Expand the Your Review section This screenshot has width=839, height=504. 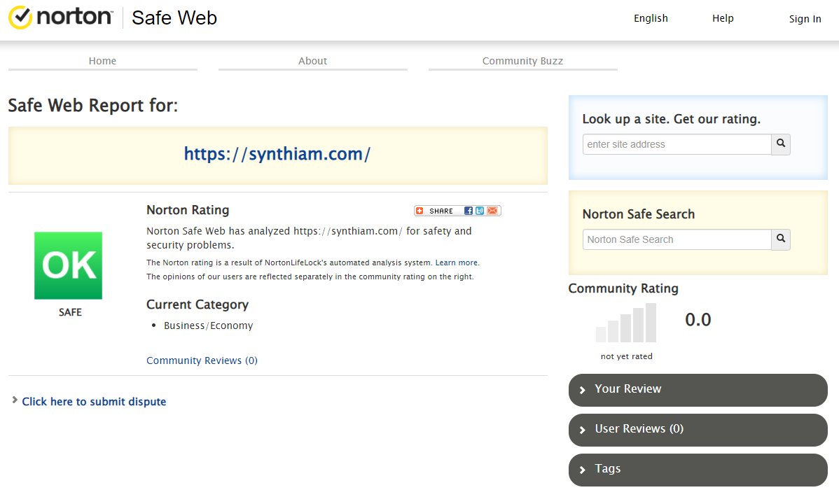(x=698, y=390)
